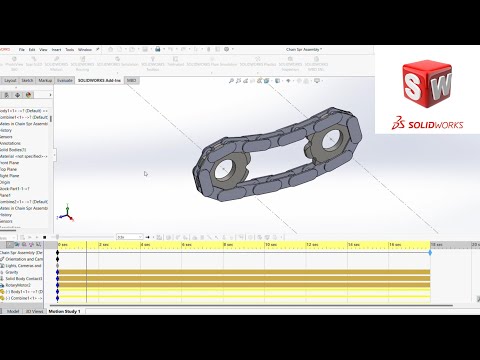Select the SOLIDWORKS Add-Ins tab
480x360 pixels.
99,80
